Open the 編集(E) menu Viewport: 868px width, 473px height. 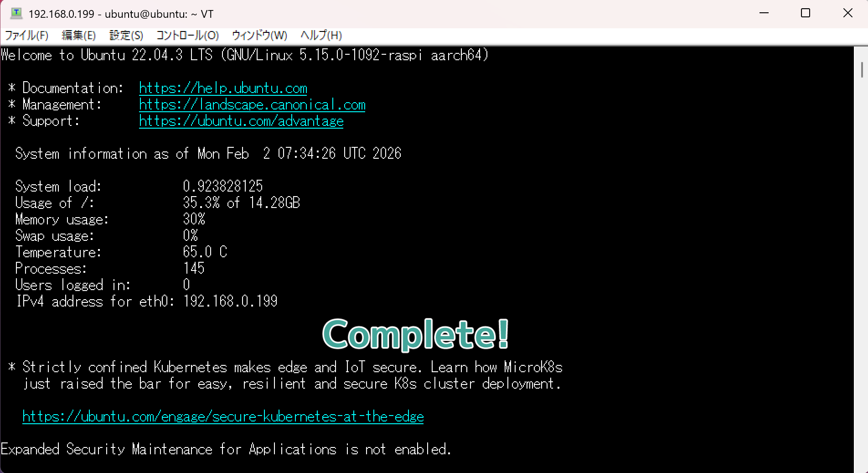[x=78, y=36]
